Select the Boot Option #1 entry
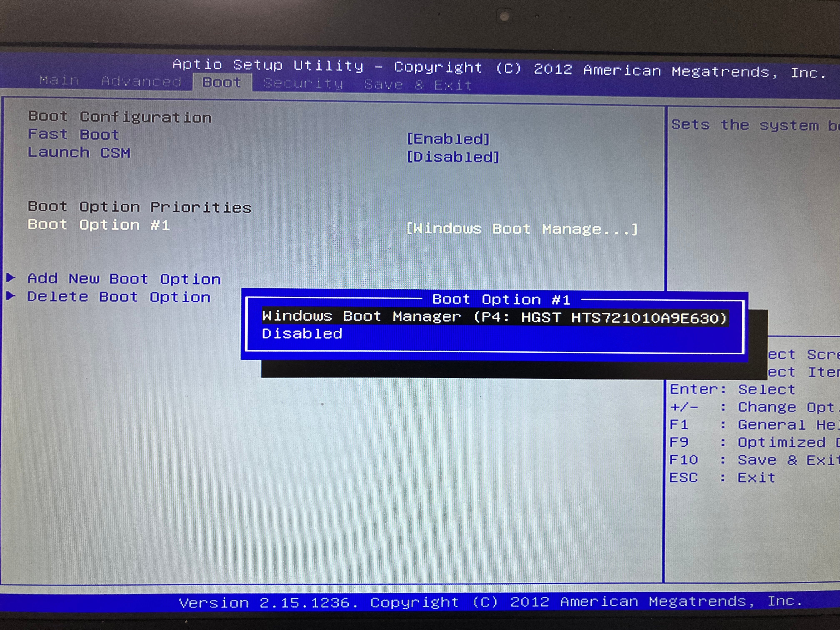 tap(99, 225)
